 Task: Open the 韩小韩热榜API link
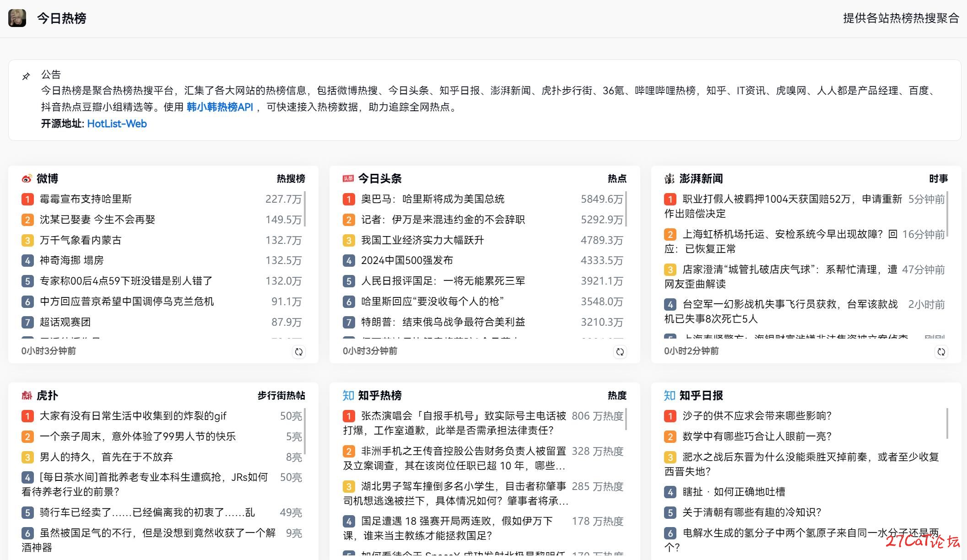pos(220,107)
